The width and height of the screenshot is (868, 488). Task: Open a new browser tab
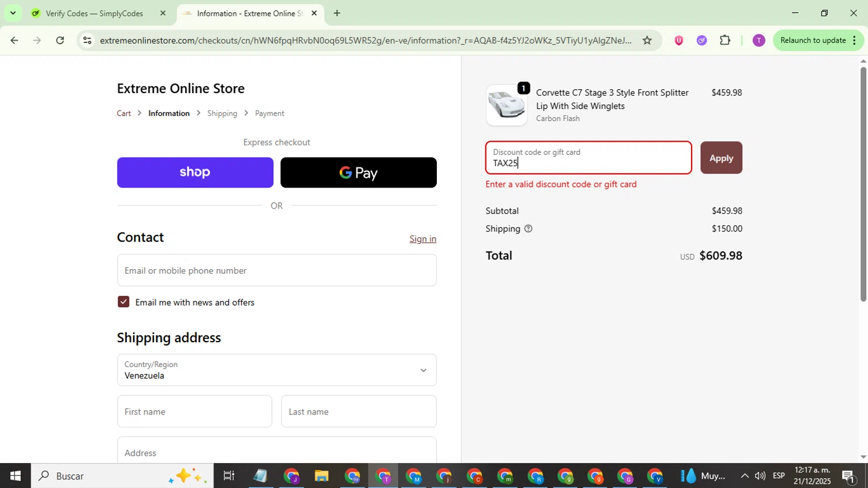[x=337, y=13]
